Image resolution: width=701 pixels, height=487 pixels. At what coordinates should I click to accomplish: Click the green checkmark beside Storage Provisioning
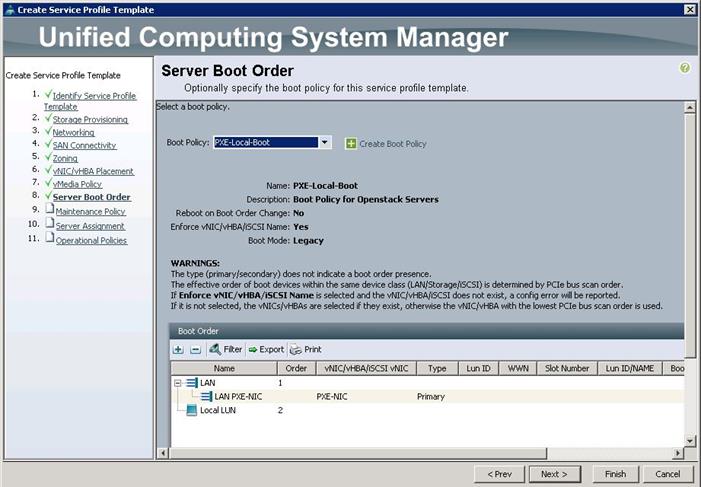[48, 118]
